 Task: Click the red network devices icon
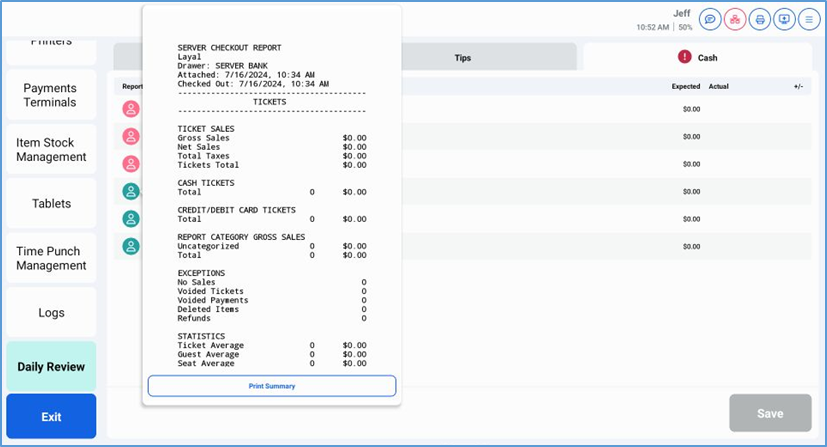(x=735, y=19)
